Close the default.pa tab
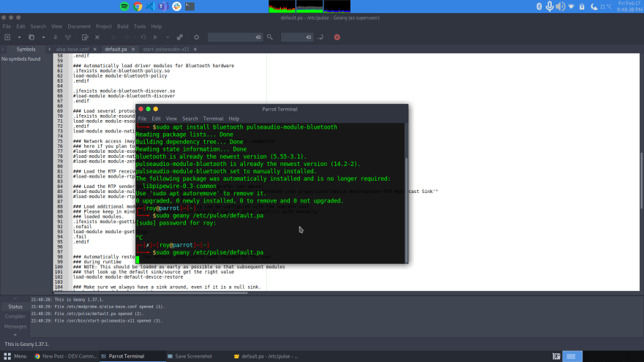 [133, 49]
